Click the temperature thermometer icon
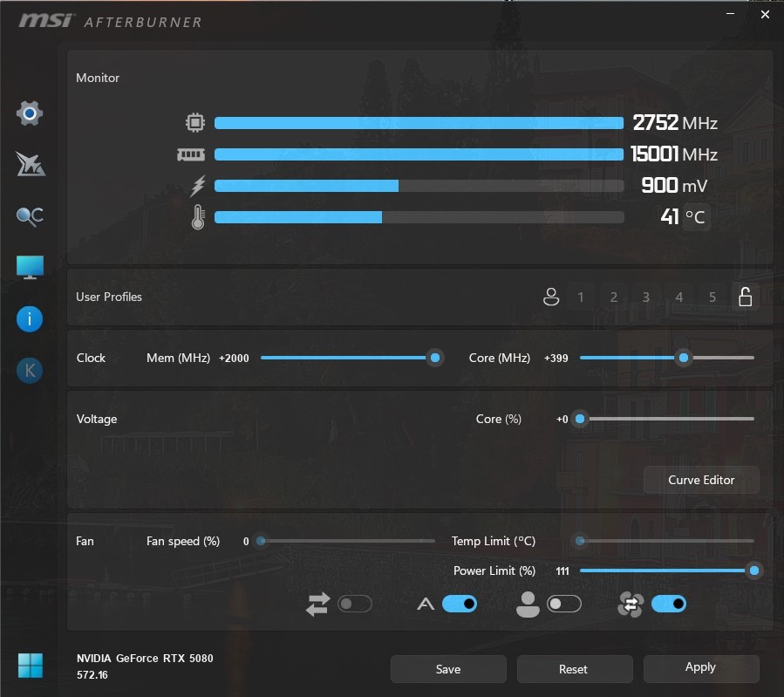The width and height of the screenshot is (784, 697). pos(198,217)
